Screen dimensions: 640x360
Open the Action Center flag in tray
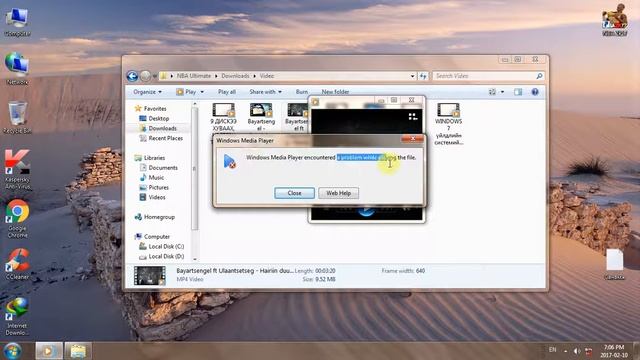pyautogui.click(x=589, y=351)
